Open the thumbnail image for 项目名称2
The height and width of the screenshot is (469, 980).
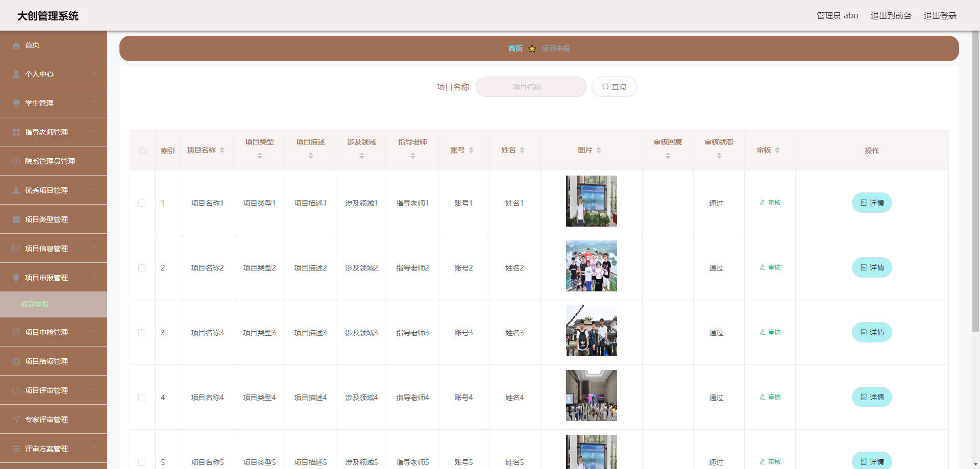click(592, 266)
